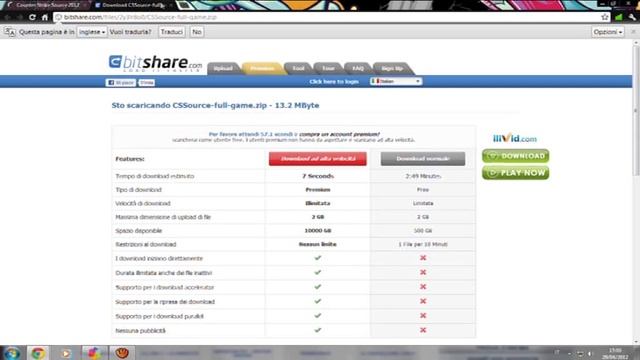Click heading 'Sto scaricando CSSource-full-game.zip - 13.2 MByte'
This screenshot has width=640, height=360.
tap(216, 105)
